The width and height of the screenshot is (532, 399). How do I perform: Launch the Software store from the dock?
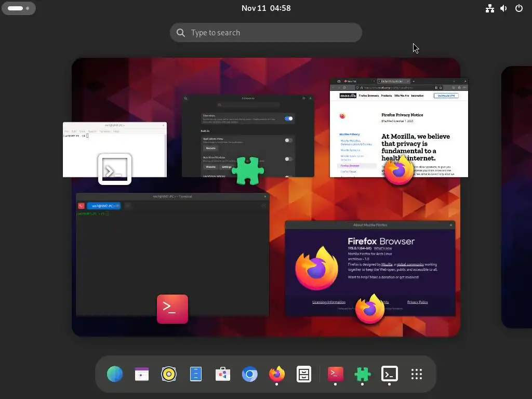click(x=223, y=374)
